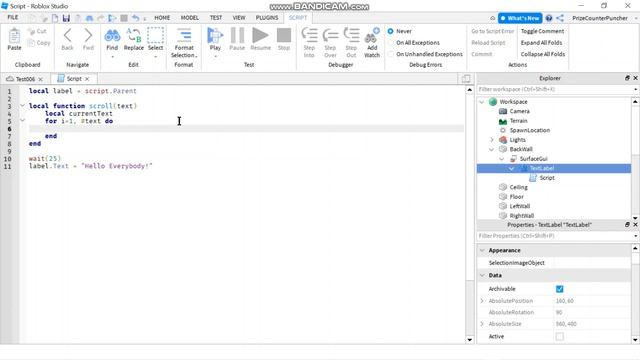640x360 pixels.
Task: Click the code editor scroll down arrow
Action: coord(469,340)
